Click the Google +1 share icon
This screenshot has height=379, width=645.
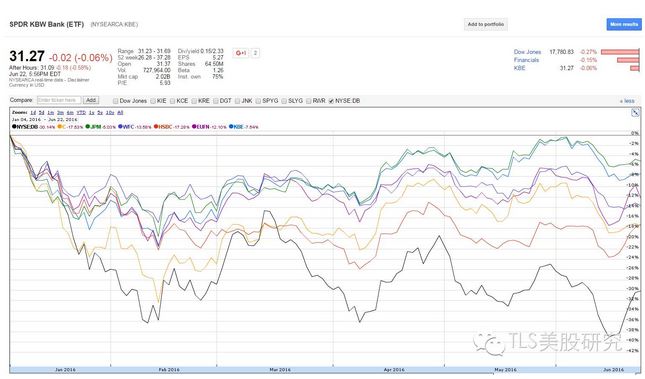241,53
